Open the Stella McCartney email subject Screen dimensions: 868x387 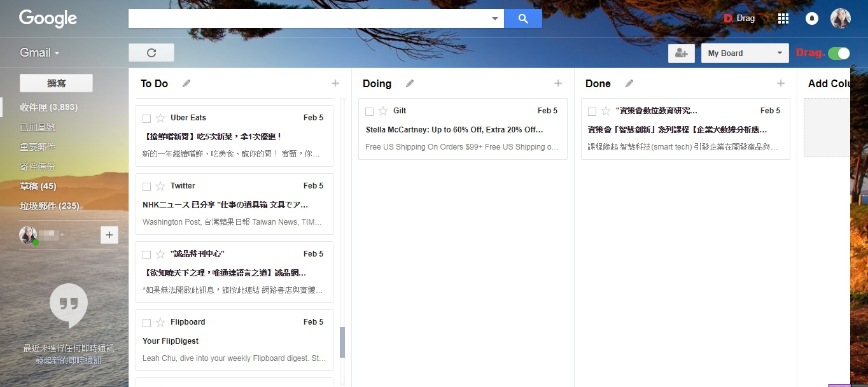click(x=454, y=129)
